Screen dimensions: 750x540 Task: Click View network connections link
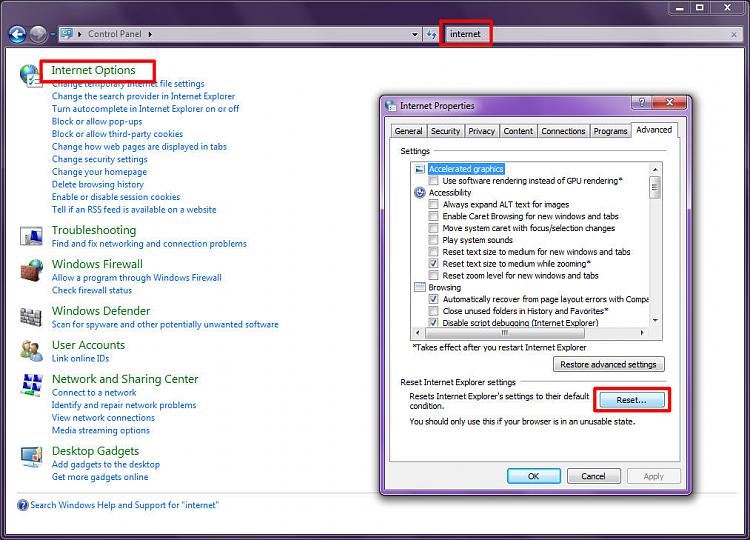[x=103, y=418]
